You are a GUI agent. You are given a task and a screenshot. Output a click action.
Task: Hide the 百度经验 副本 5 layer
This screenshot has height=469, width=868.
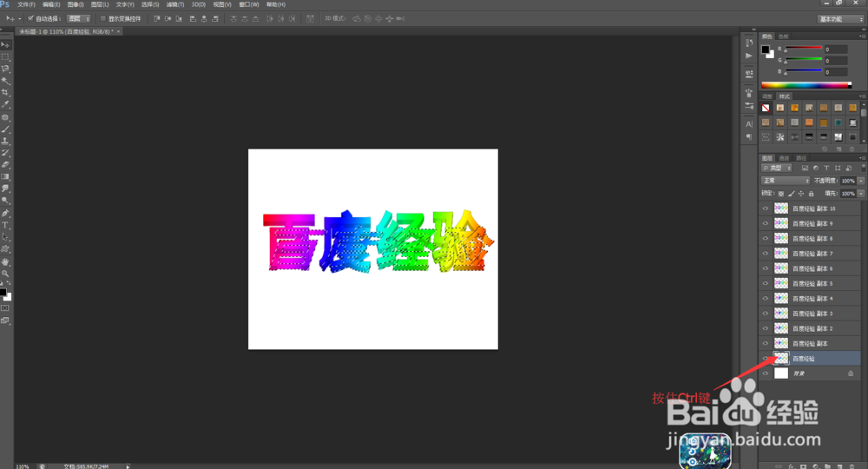point(766,283)
